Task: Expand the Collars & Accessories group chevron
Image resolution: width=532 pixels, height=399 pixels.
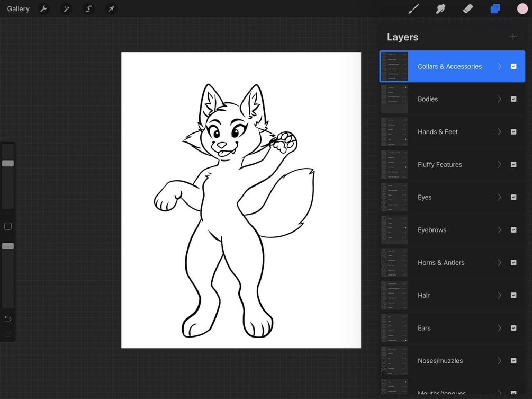Action: click(x=499, y=66)
